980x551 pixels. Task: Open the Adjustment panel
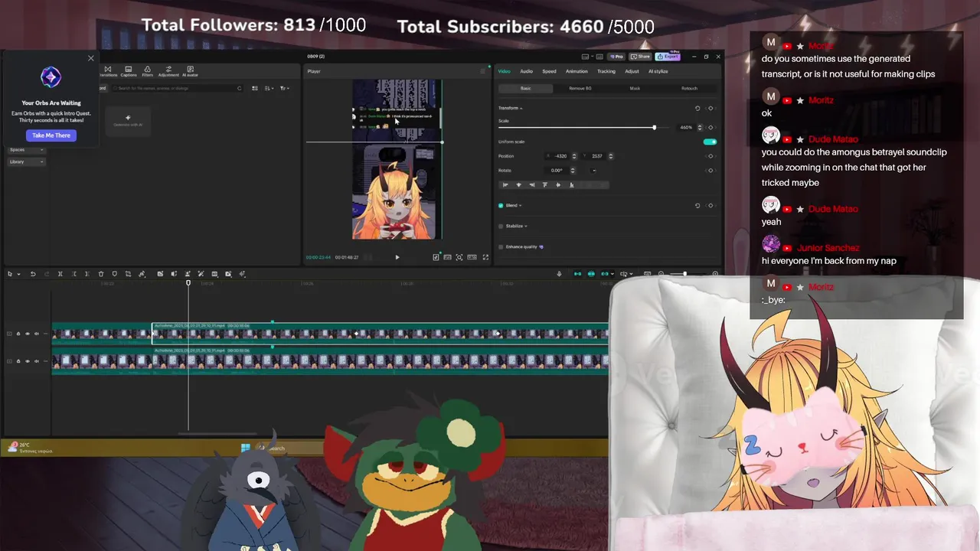168,71
